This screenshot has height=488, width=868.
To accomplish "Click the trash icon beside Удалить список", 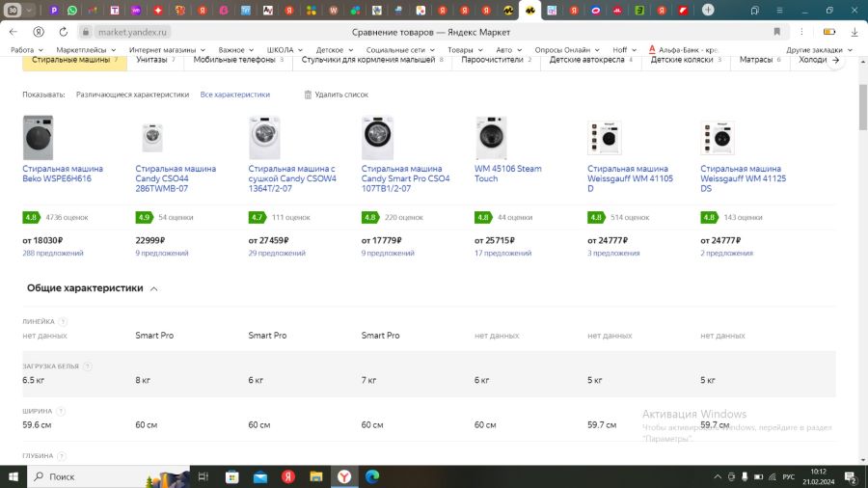I will pos(308,95).
